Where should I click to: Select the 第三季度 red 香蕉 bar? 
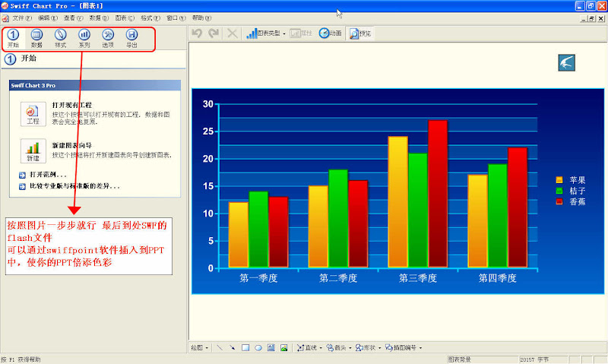click(438, 194)
